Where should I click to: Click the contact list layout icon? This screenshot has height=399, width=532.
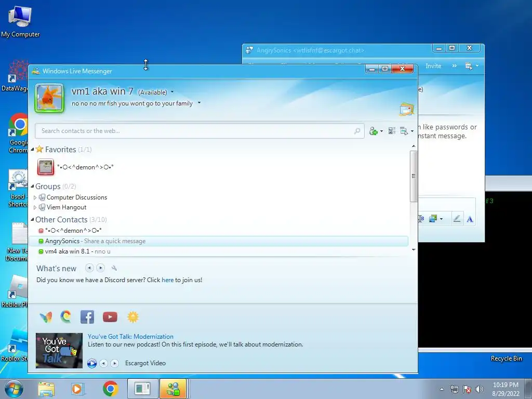point(392,130)
